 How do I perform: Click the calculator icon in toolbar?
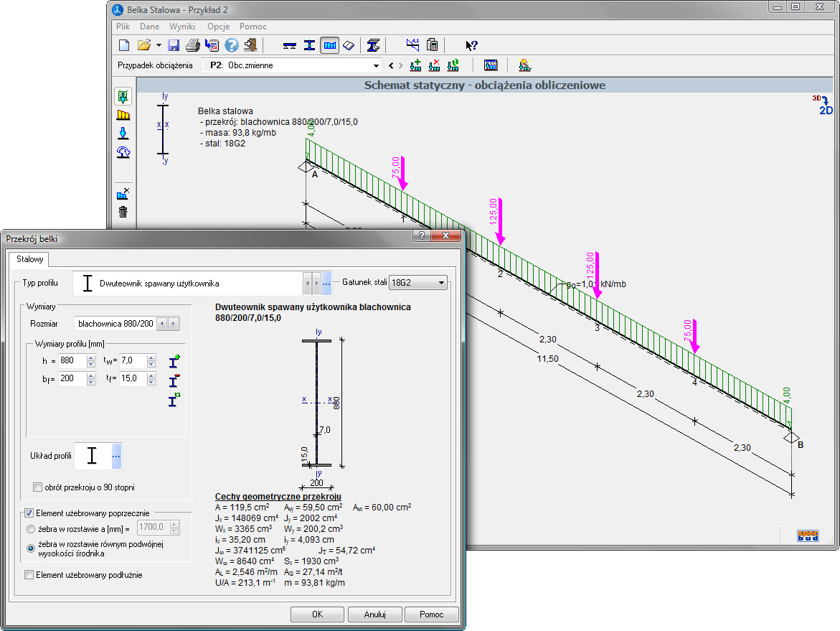[433, 45]
